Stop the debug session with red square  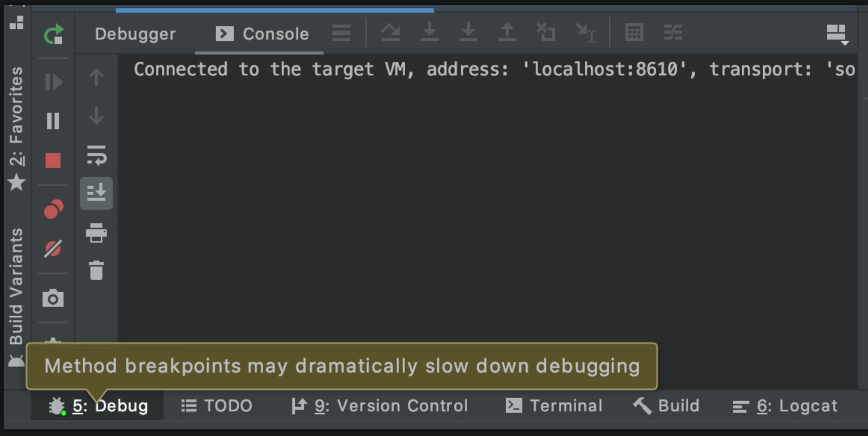[x=53, y=159]
